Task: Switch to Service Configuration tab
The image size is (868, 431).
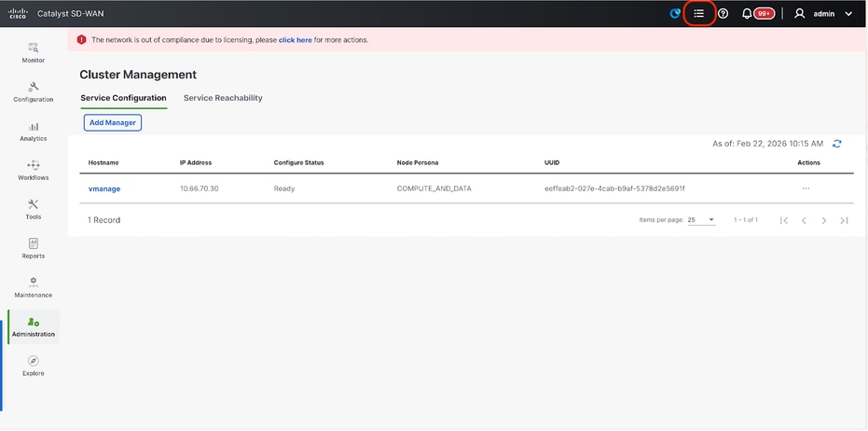Action: coord(123,98)
